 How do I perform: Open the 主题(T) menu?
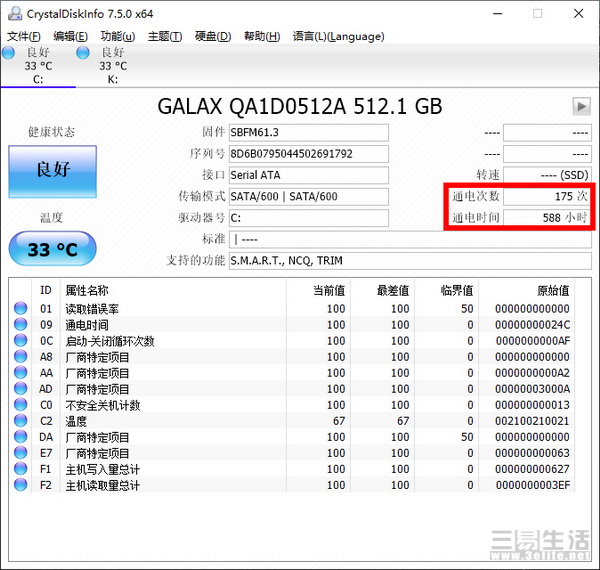pos(165,36)
